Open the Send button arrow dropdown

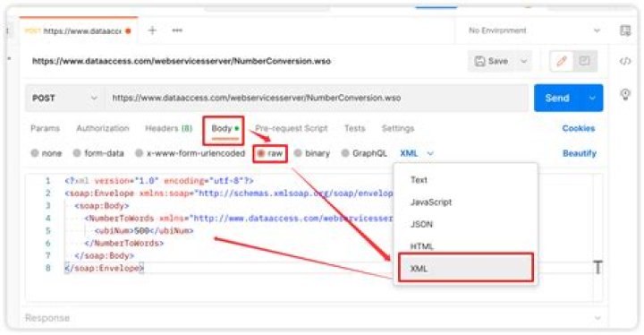point(592,98)
